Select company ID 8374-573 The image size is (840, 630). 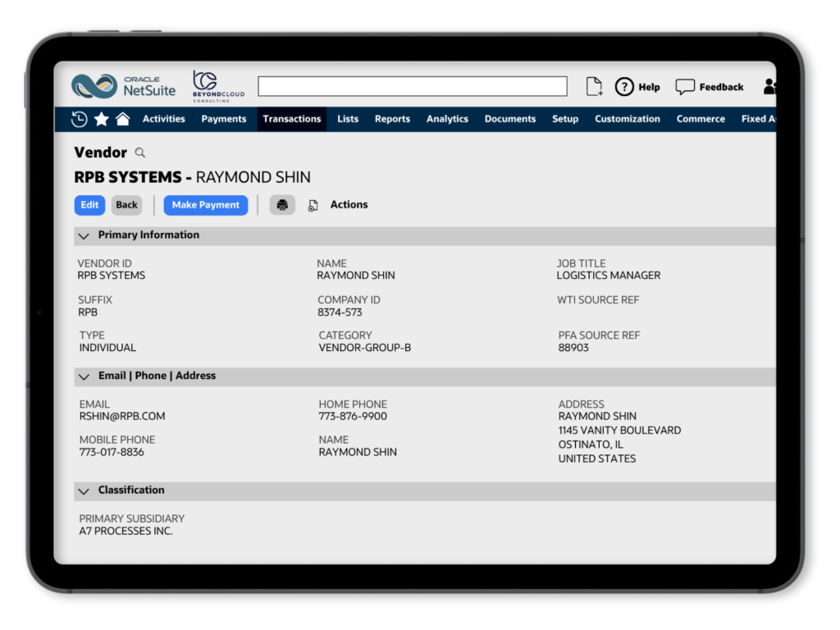(340, 313)
